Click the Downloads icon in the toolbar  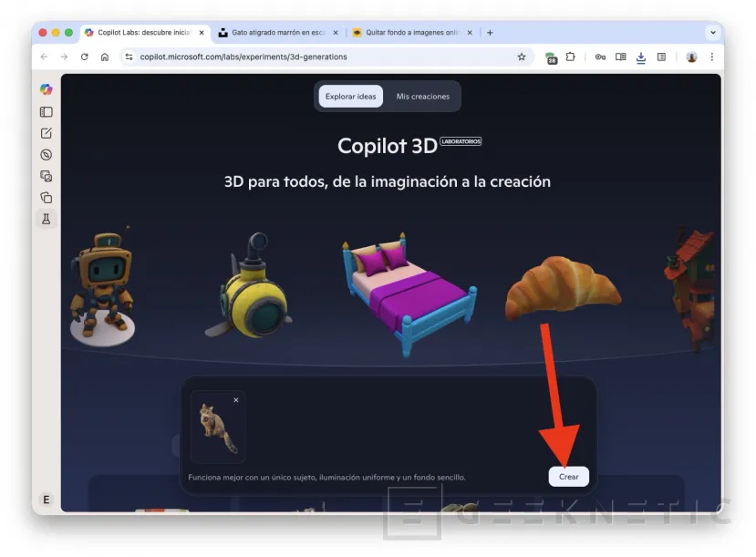(x=640, y=57)
